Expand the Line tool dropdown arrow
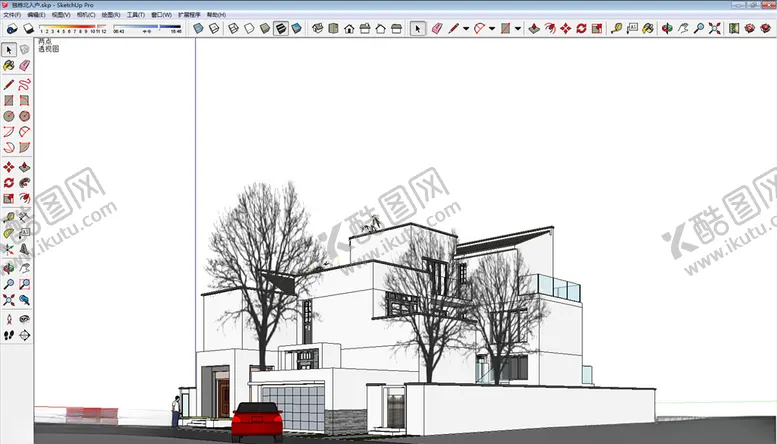Screen dimensions: 777x444 coord(465,29)
